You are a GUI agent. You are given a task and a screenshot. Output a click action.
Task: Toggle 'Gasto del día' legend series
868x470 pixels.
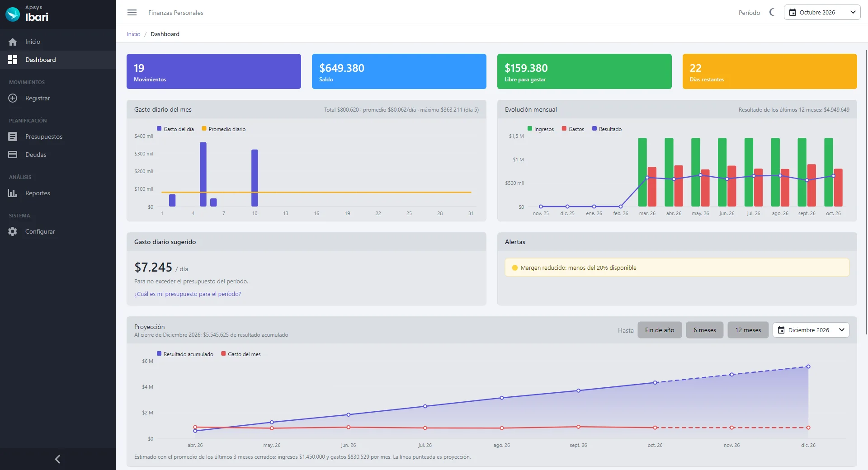175,129
